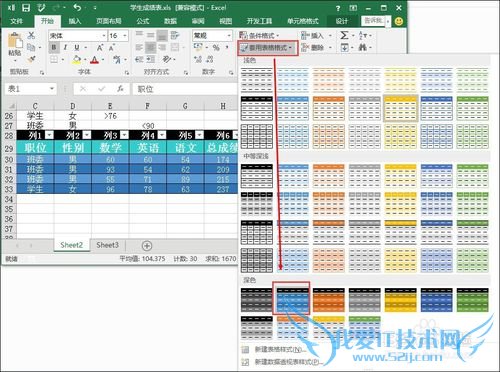
Task: Open 对齐方式 alignment dialog launcher
Action: [x=186, y=72]
